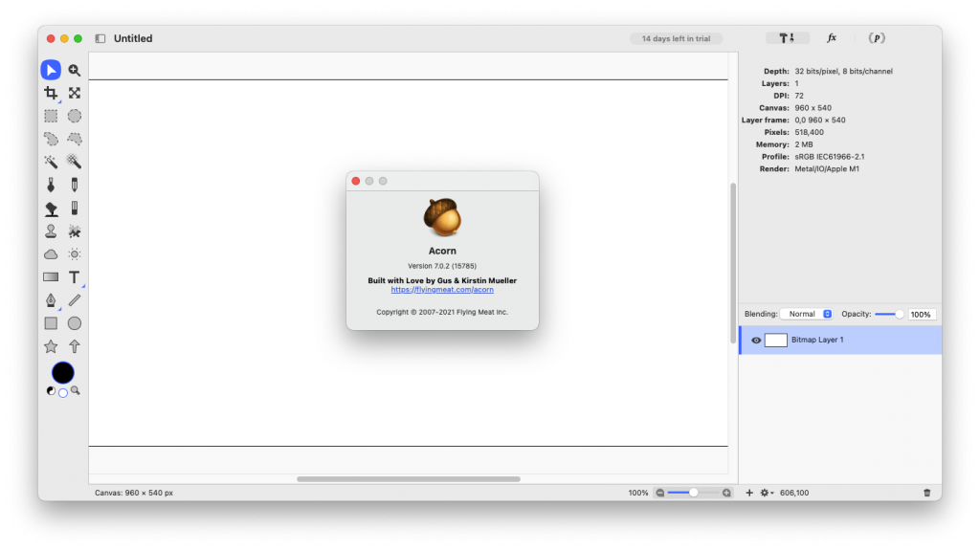
Task: Open the fx filters toolbar button
Action: point(832,38)
